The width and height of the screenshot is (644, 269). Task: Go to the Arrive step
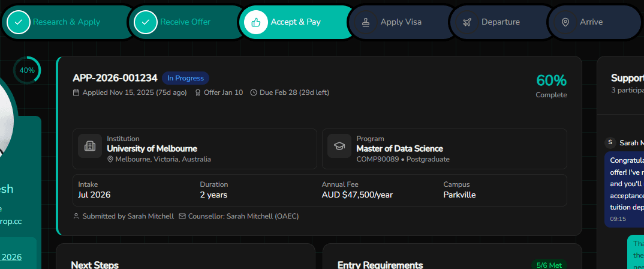click(x=594, y=22)
